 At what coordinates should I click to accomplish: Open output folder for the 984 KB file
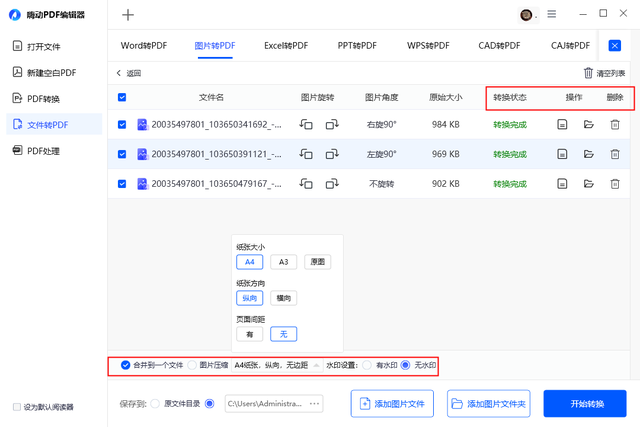point(588,124)
